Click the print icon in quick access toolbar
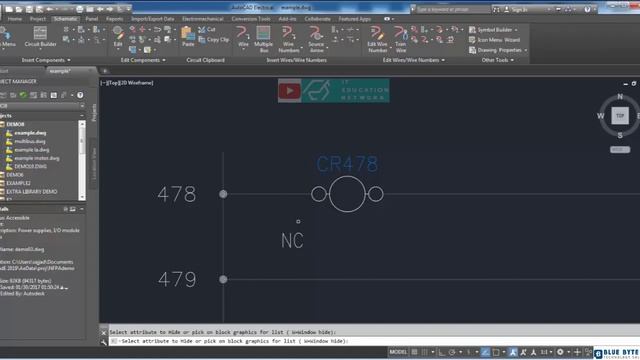 (80, 9)
